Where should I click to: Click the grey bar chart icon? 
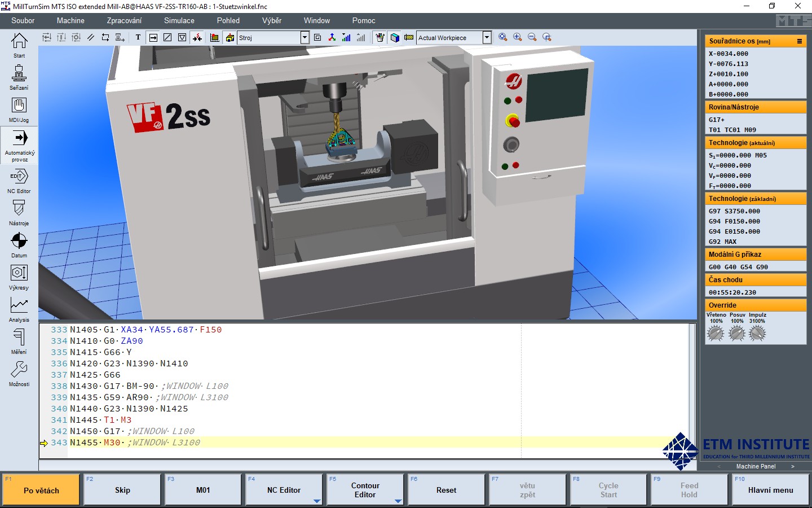tap(361, 37)
